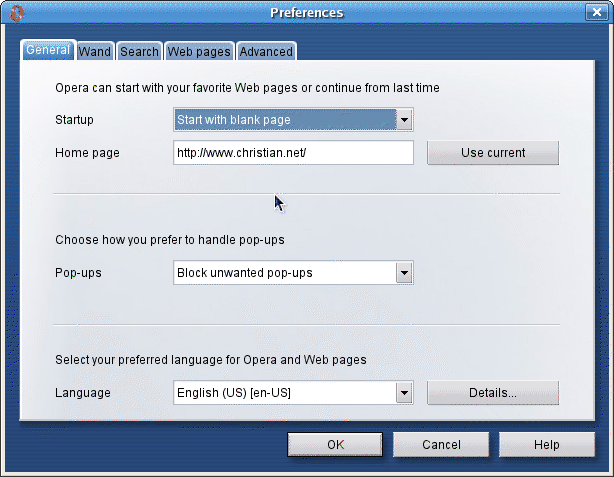The height and width of the screenshot is (477, 614).
Task: Click the 'Start with blank page' startup selection
Action: click(x=284, y=120)
